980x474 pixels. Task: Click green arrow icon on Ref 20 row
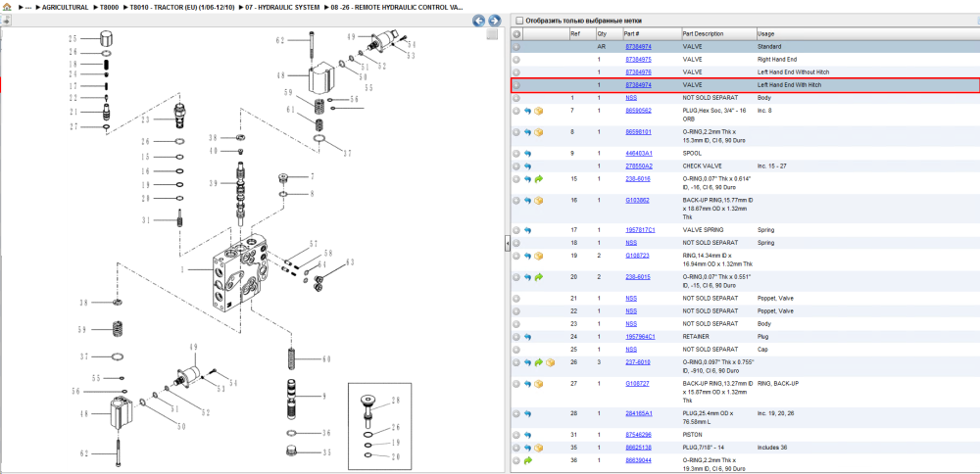click(539, 277)
